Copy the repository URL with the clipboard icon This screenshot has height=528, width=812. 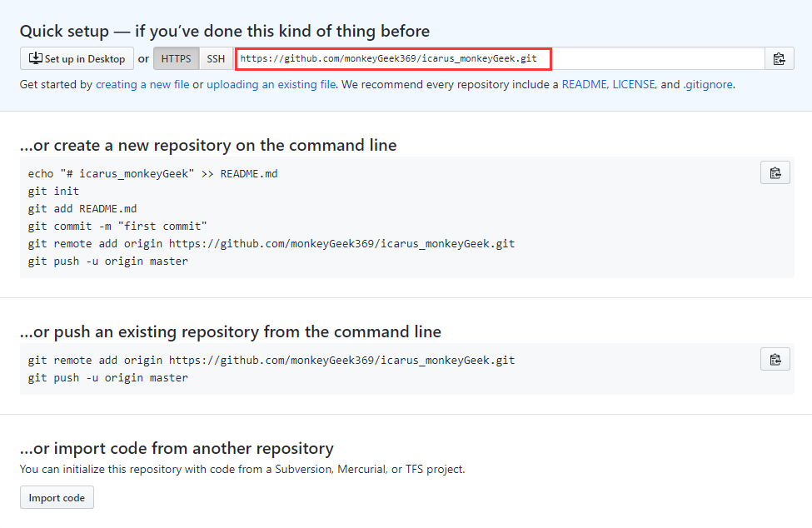tap(779, 58)
